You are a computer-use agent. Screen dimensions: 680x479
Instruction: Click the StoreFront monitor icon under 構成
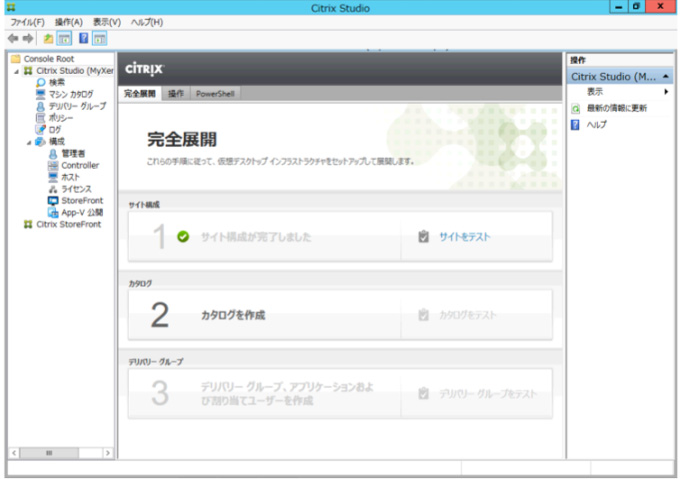[53, 201]
